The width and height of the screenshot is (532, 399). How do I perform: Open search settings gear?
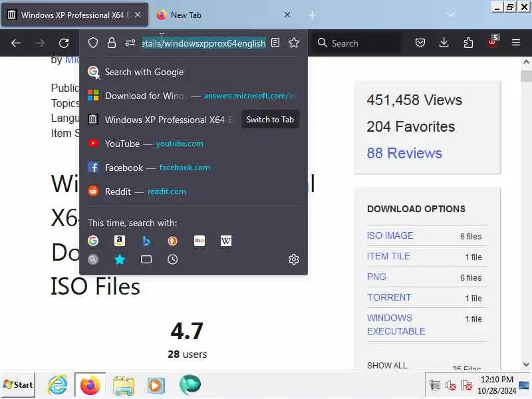pyautogui.click(x=294, y=259)
